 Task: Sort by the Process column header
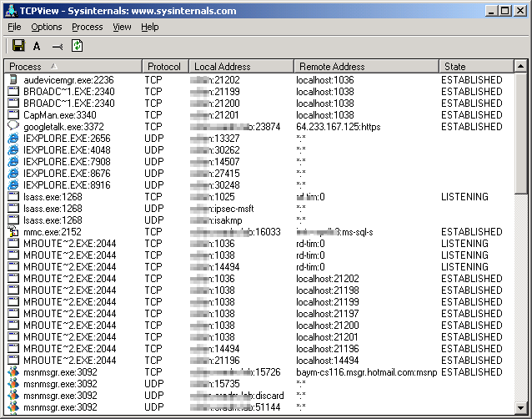tap(73, 66)
